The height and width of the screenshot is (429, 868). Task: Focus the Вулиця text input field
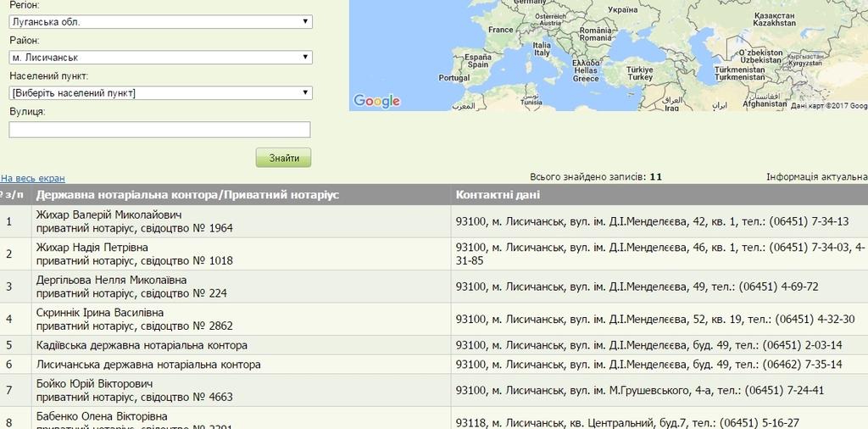click(x=159, y=130)
